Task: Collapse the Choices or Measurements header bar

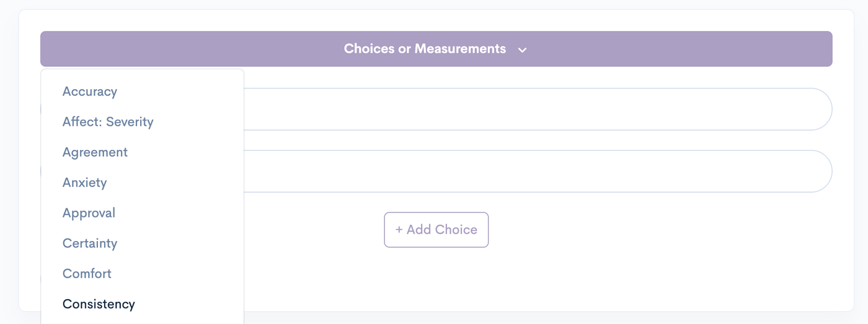Action: [436, 49]
